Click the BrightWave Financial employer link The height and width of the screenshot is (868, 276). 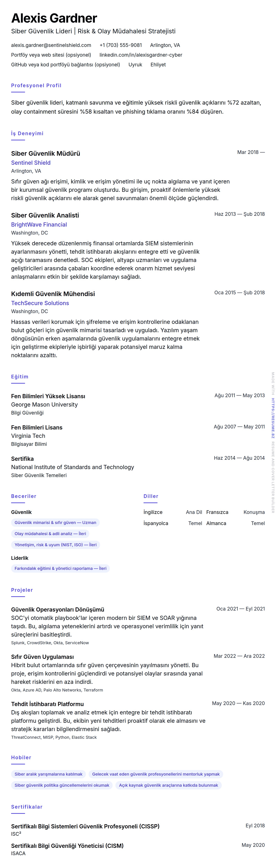tap(39, 225)
